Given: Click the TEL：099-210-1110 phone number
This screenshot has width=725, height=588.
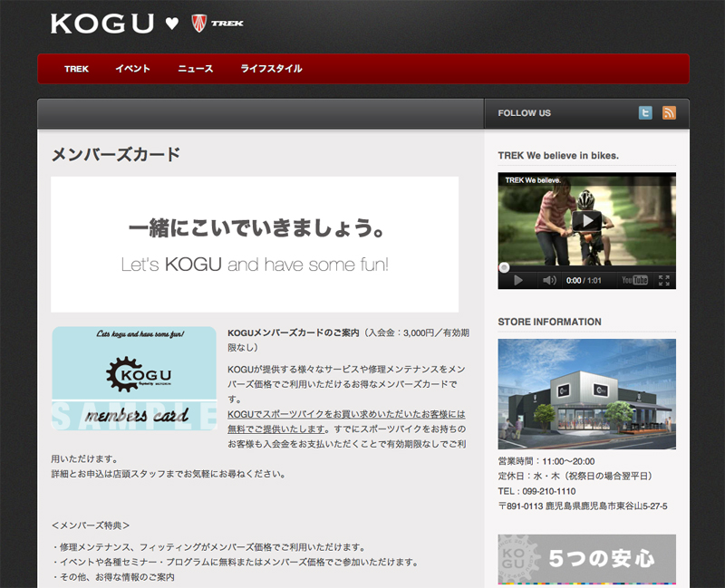Looking at the screenshot, I should [x=536, y=491].
